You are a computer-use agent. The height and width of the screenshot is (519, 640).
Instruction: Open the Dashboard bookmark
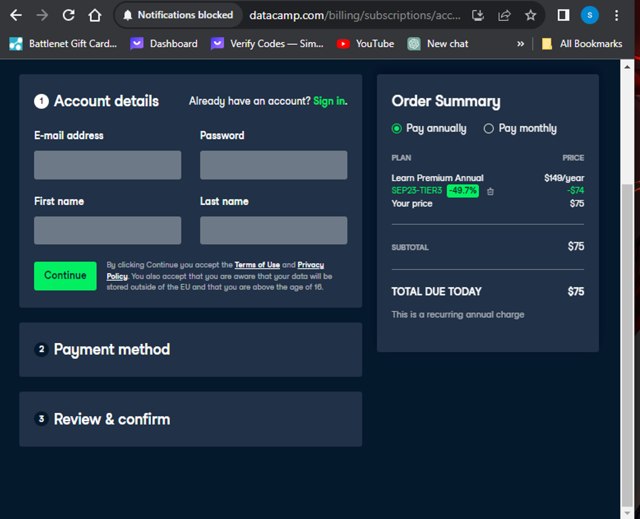coord(164,44)
